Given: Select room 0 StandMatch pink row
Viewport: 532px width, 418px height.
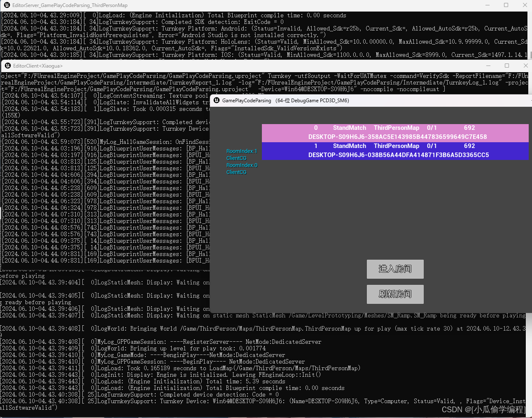Looking at the screenshot, I should [395, 132].
